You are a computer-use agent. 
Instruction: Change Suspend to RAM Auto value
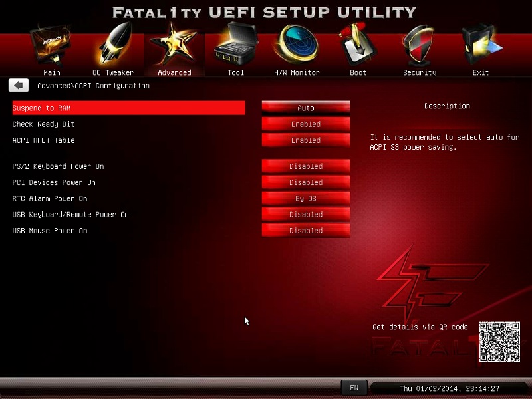pyautogui.click(x=306, y=108)
